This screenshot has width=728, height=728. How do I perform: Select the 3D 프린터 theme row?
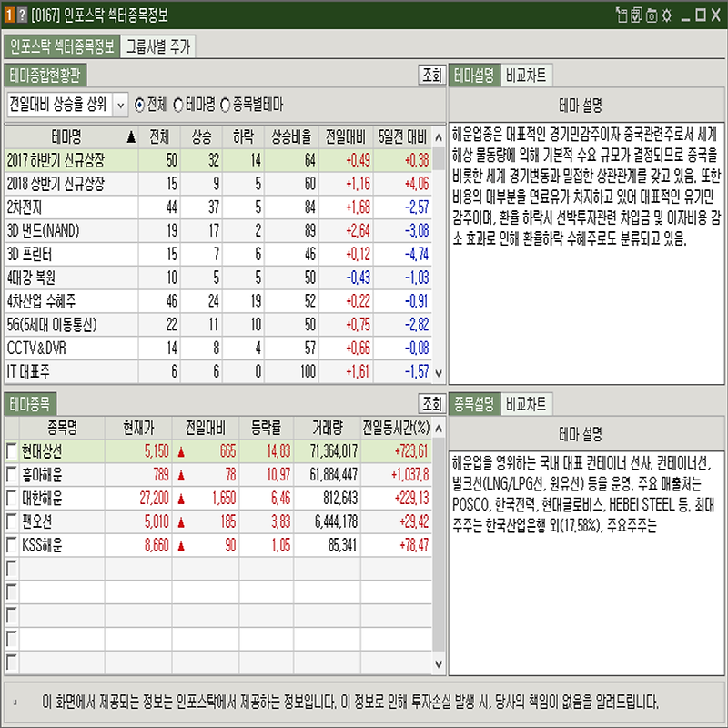point(218,255)
